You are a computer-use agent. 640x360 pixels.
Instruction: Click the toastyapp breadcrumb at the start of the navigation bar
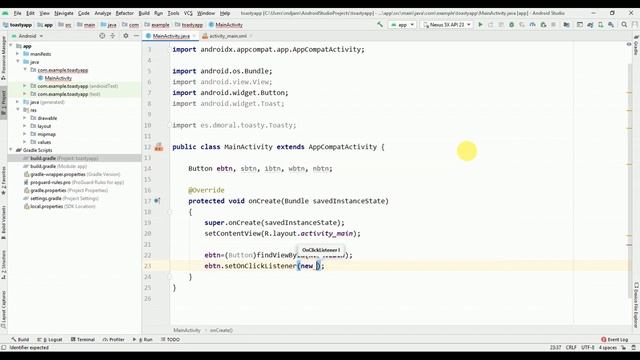pyautogui.click(x=17, y=25)
